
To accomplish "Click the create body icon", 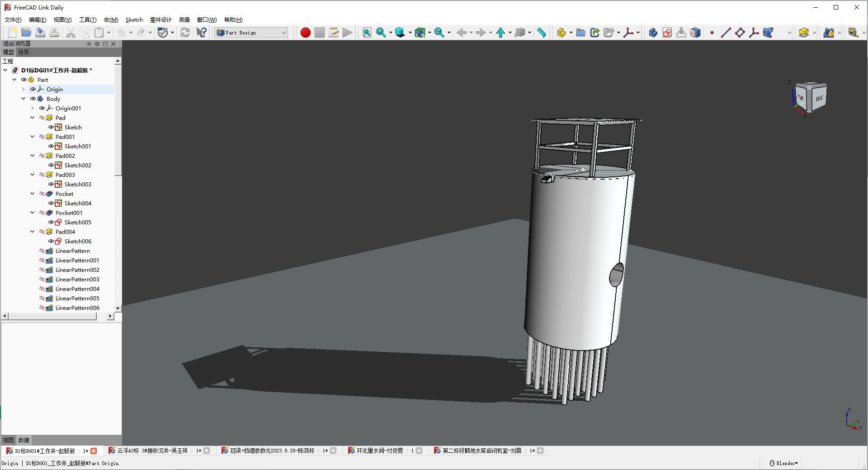I will click(653, 33).
